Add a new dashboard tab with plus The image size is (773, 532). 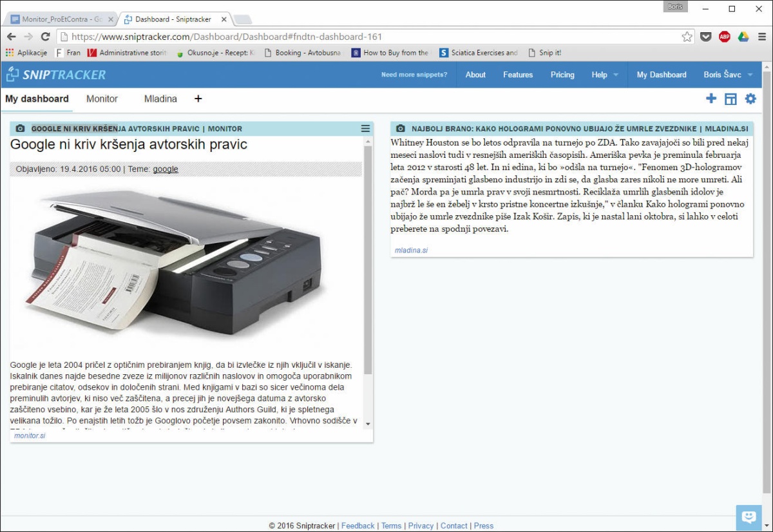click(x=198, y=99)
